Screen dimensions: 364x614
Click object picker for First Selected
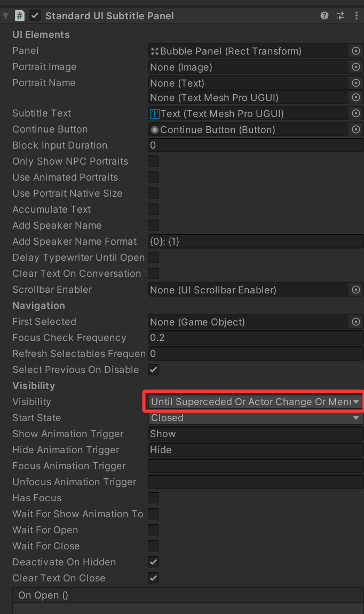click(356, 322)
